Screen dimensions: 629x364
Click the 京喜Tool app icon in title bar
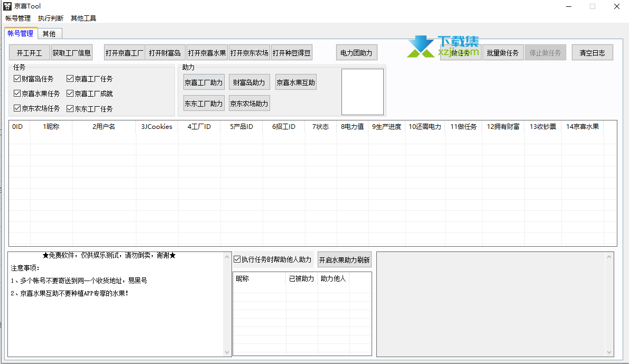[7, 6]
